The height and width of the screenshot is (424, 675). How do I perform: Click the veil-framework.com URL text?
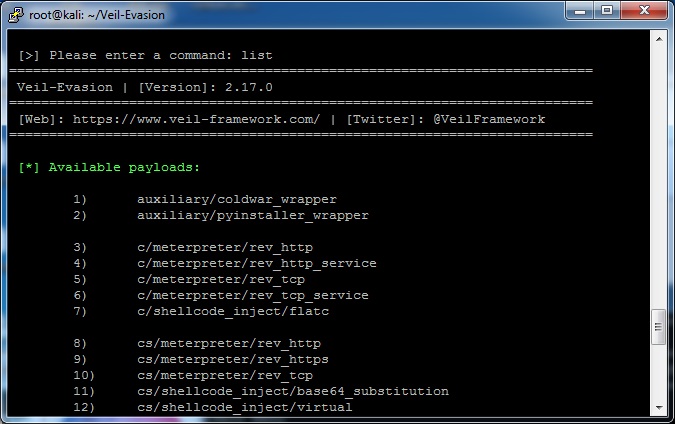[x=196, y=119]
